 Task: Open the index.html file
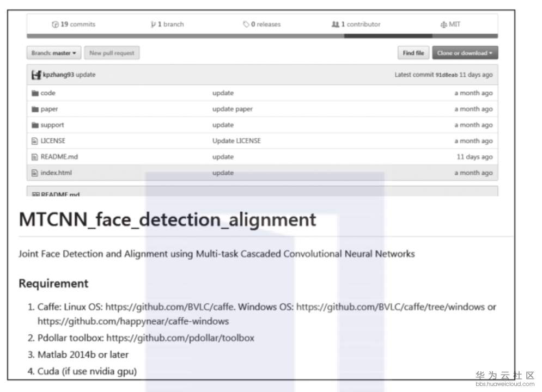pos(56,173)
